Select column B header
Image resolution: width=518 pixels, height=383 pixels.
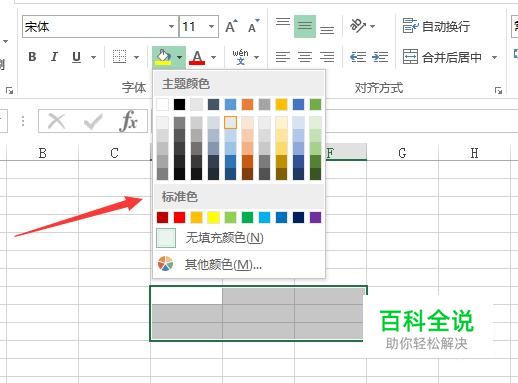[42, 153]
